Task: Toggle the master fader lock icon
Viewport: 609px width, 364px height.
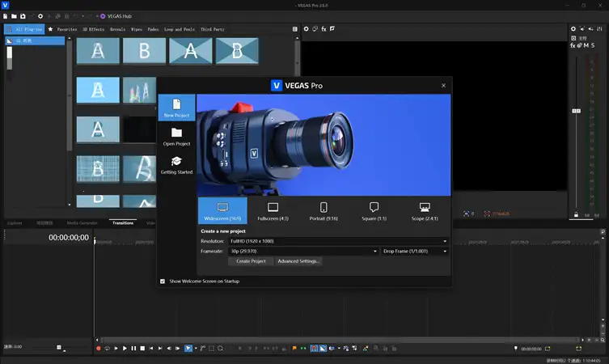Action: tap(576, 215)
